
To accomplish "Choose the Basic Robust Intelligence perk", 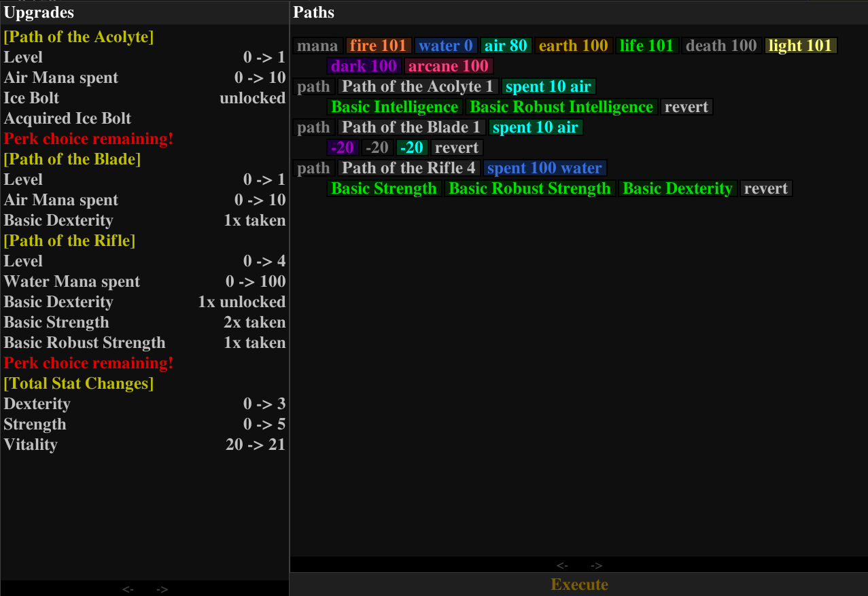I will 561,107.
